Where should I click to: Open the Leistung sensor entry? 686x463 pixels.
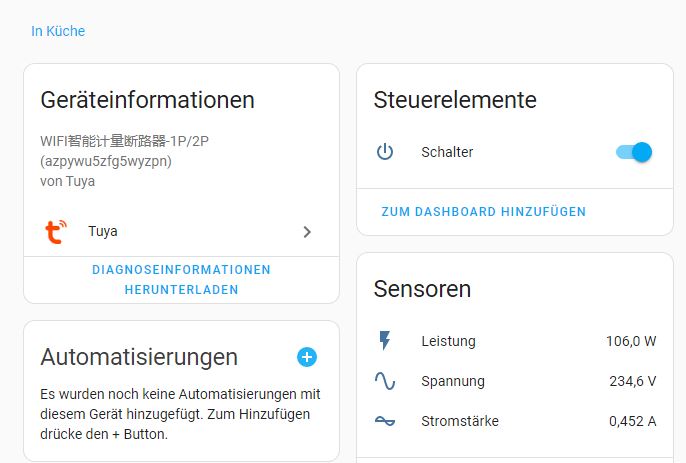[x=448, y=341]
